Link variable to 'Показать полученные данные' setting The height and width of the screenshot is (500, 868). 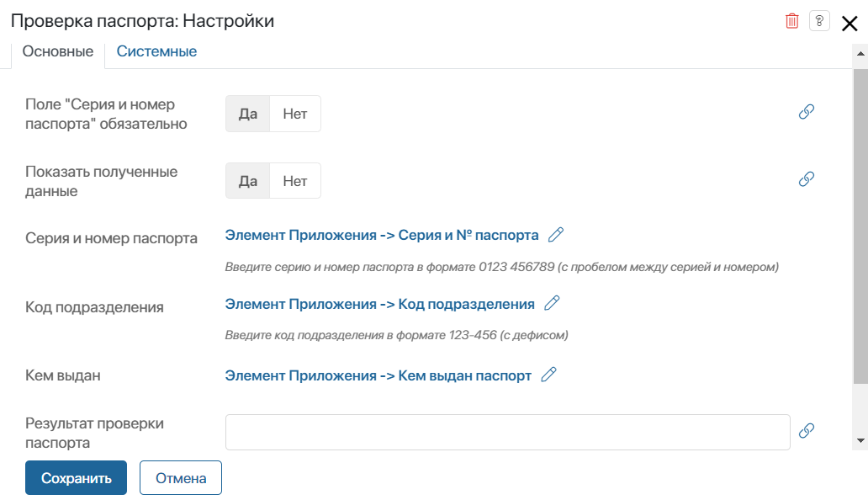pyautogui.click(x=806, y=178)
